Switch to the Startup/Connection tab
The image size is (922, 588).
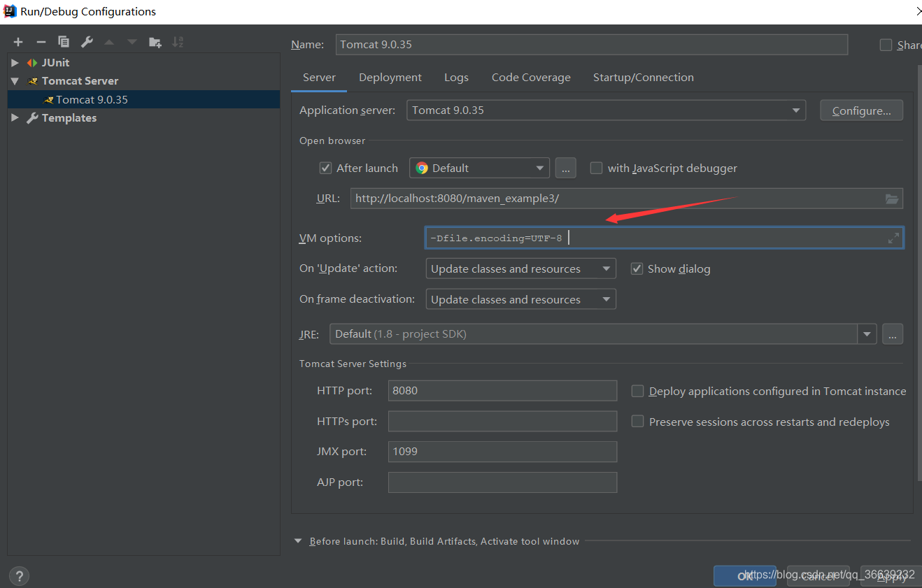point(644,78)
